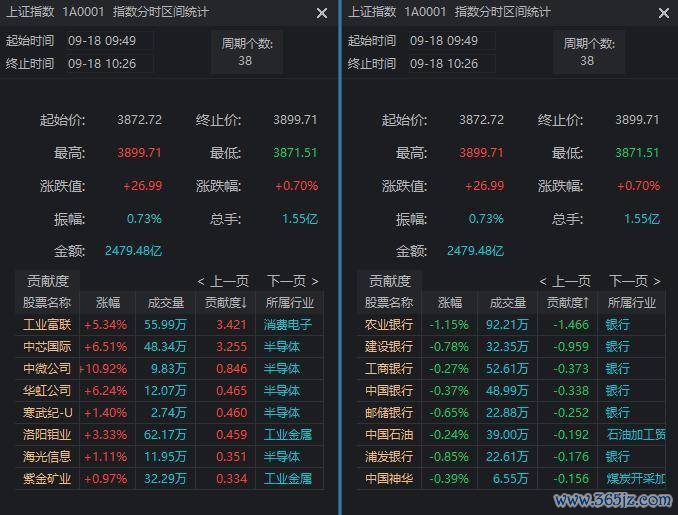Close the left 指数分时区间统计 panel
Screen dimensions: 678x515
(322, 13)
